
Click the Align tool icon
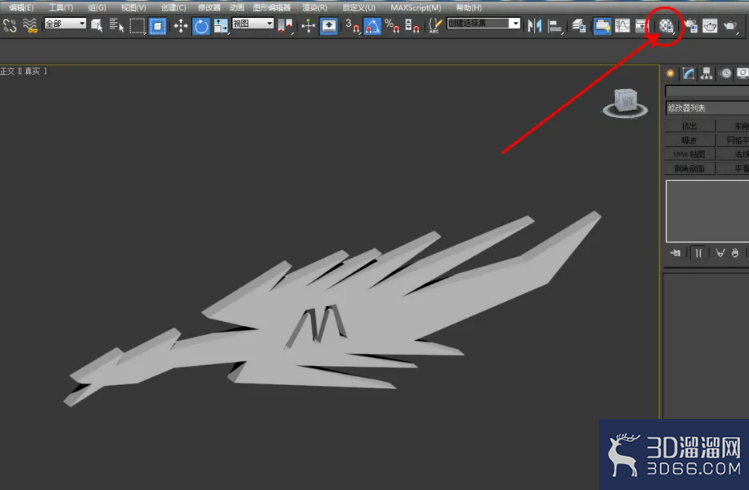555,26
